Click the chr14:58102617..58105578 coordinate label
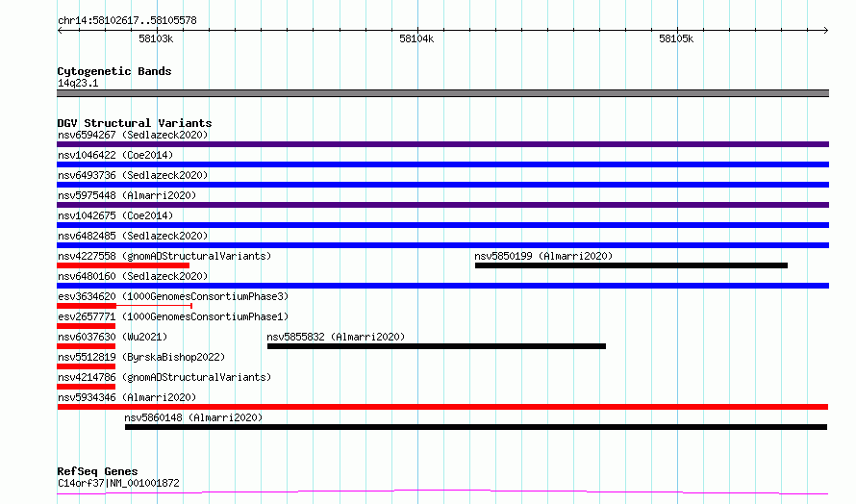 127,21
